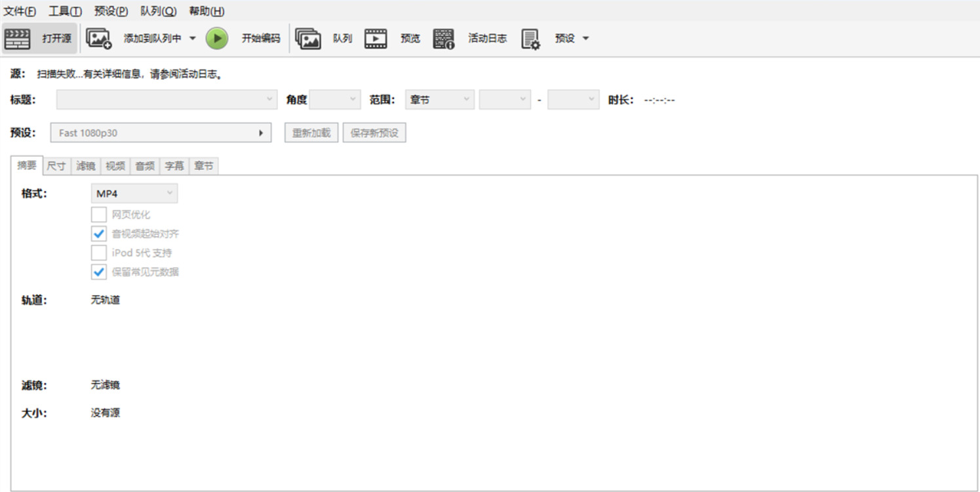Switch to the 音频 tab
980x492 pixels.
(x=145, y=166)
